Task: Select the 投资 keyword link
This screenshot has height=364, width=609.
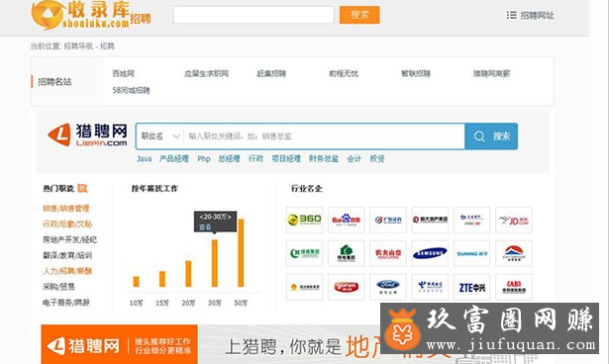Action: [x=377, y=158]
